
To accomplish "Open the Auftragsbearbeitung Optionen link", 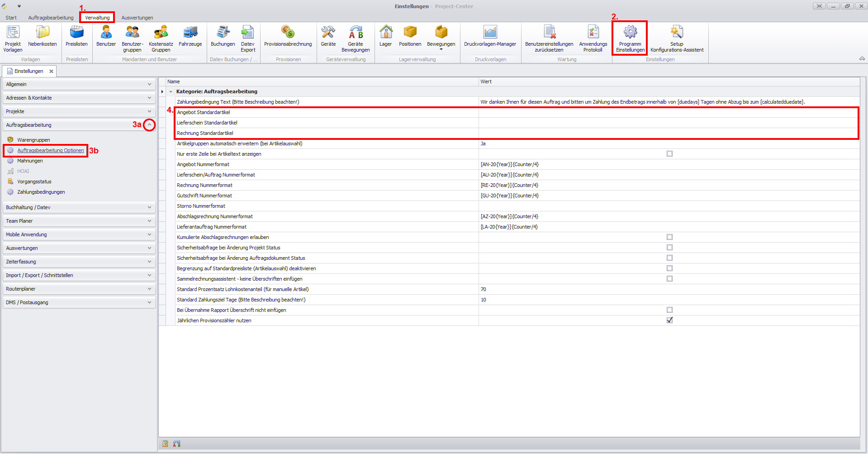I will pyautogui.click(x=51, y=150).
